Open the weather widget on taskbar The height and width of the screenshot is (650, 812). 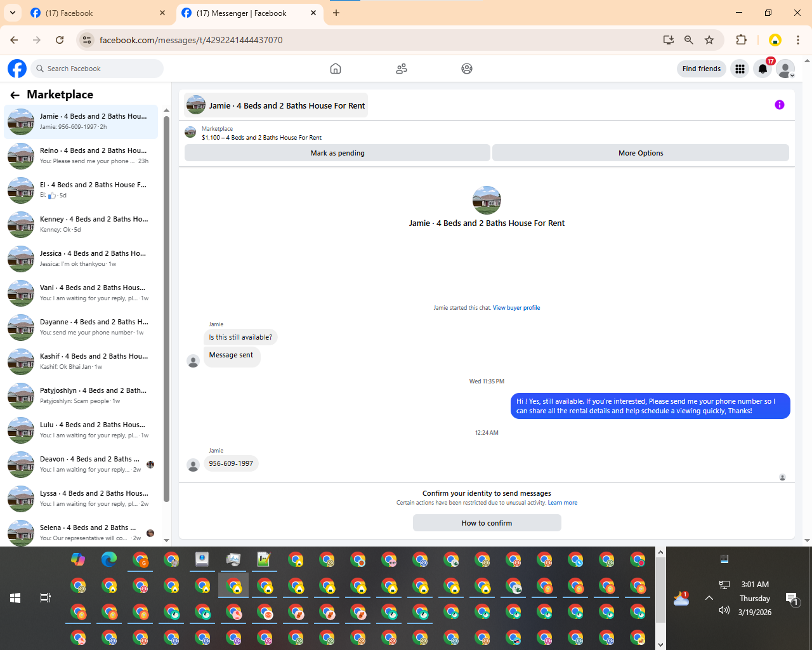click(681, 598)
